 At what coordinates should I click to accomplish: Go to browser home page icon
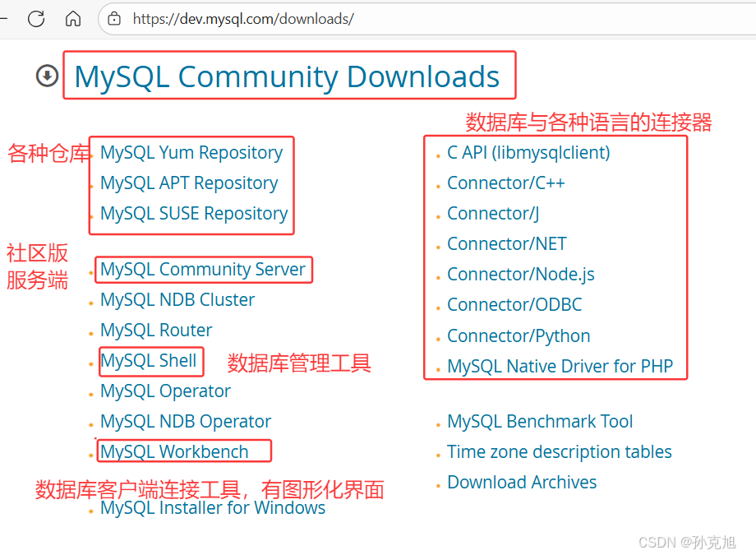click(73, 19)
